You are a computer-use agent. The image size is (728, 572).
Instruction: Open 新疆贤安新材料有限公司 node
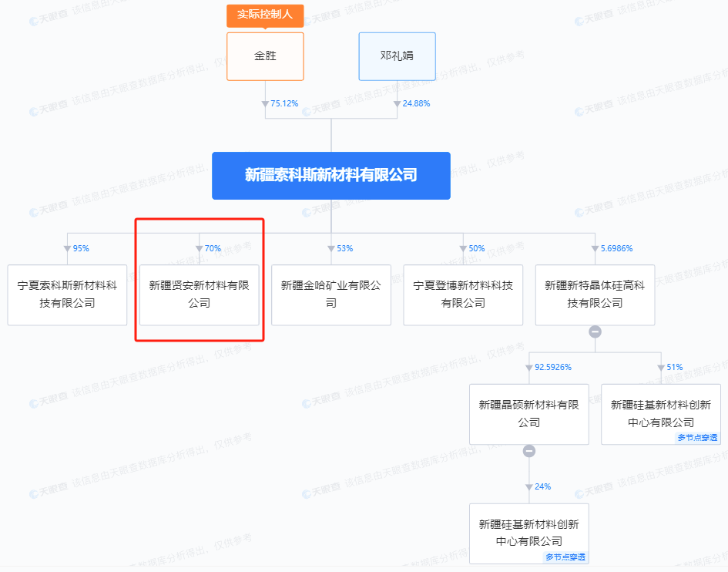200,295
